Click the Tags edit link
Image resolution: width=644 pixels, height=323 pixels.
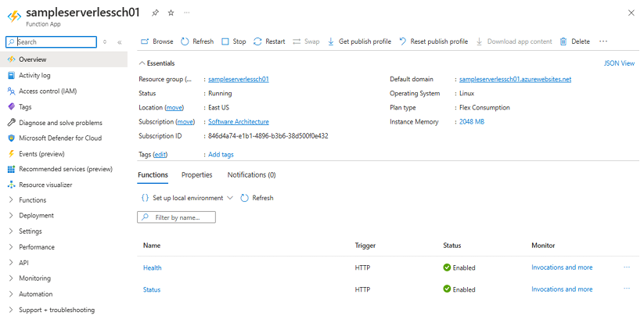pos(160,155)
